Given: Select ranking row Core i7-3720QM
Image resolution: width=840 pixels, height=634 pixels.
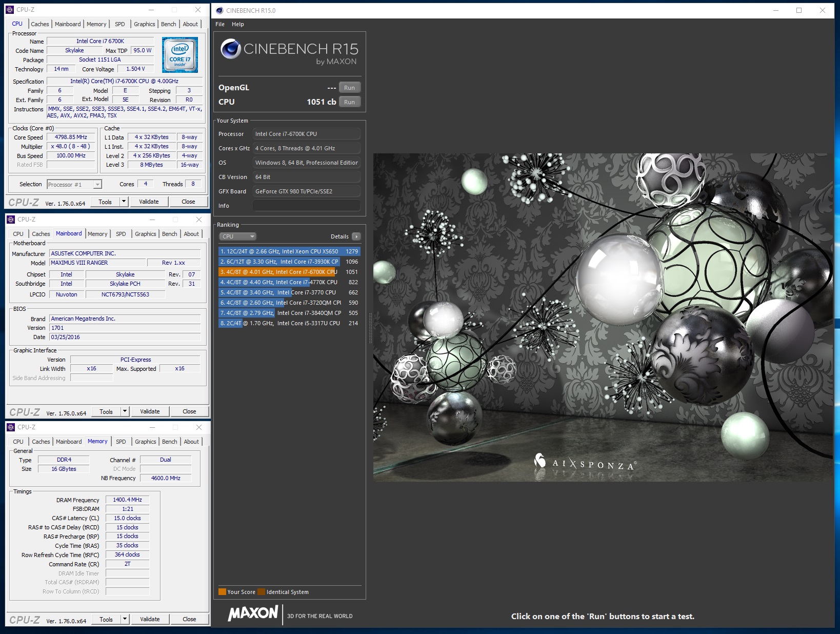Looking at the screenshot, I should coord(289,303).
